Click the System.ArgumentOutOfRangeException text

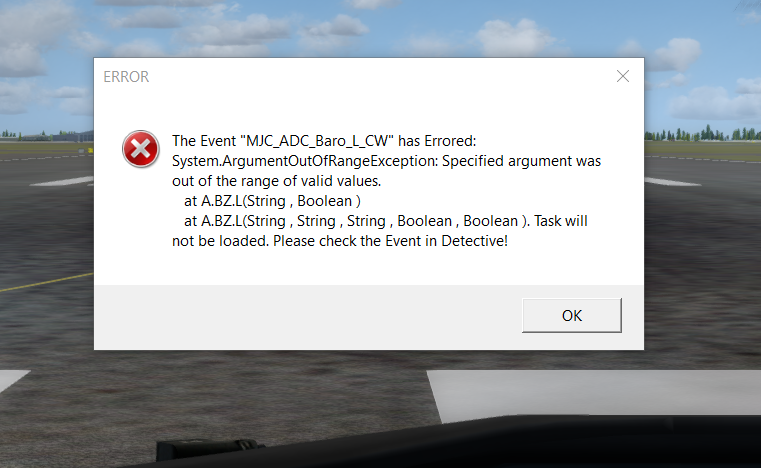[x=305, y=161]
